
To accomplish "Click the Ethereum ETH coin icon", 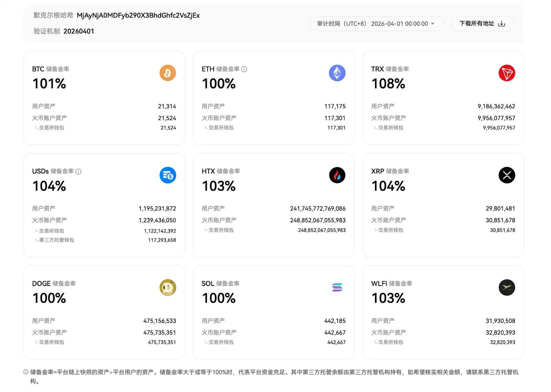I will 337,73.
